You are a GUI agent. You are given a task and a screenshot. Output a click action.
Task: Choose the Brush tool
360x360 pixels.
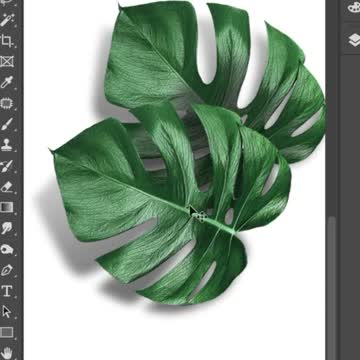7,124
